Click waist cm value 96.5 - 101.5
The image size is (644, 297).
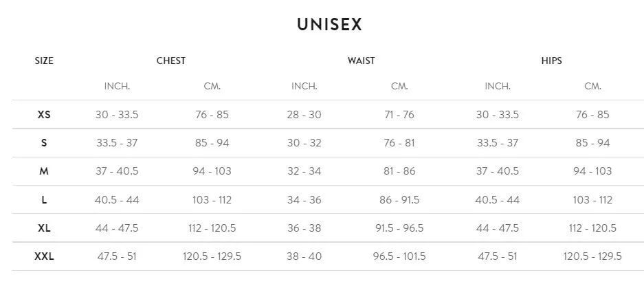point(399,256)
